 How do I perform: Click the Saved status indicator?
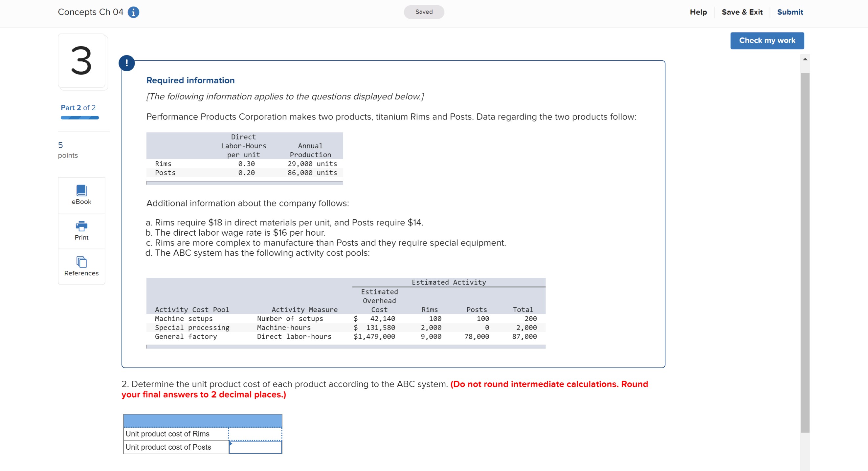click(424, 12)
